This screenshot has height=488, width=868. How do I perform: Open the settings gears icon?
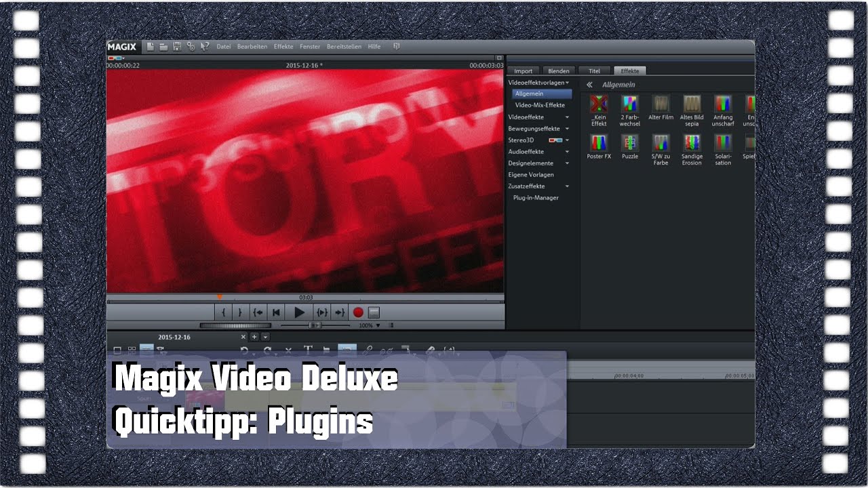click(191, 47)
